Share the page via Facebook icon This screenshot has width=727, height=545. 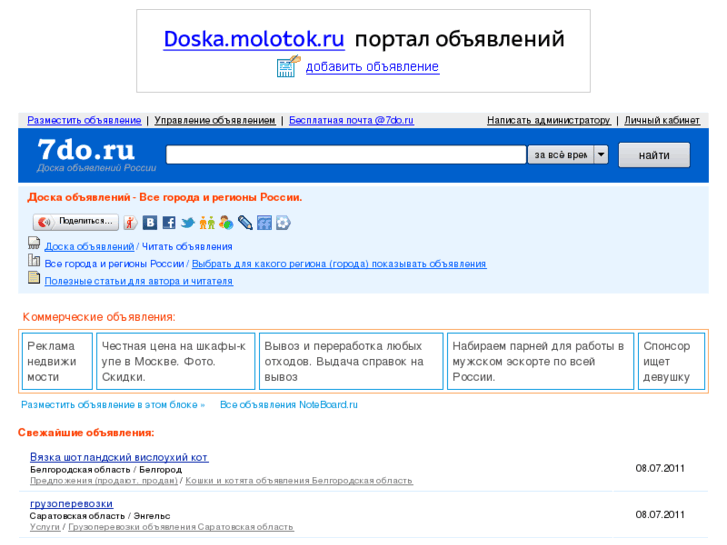pos(169,223)
